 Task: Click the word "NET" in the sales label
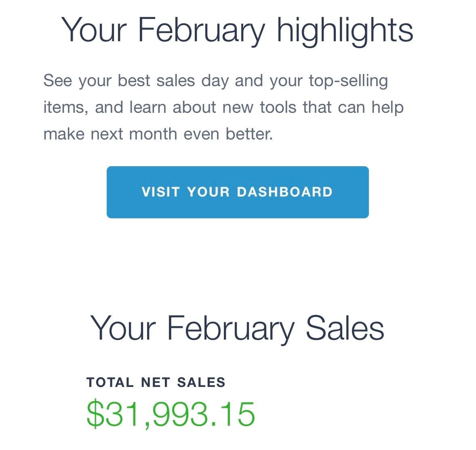(156, 382)
